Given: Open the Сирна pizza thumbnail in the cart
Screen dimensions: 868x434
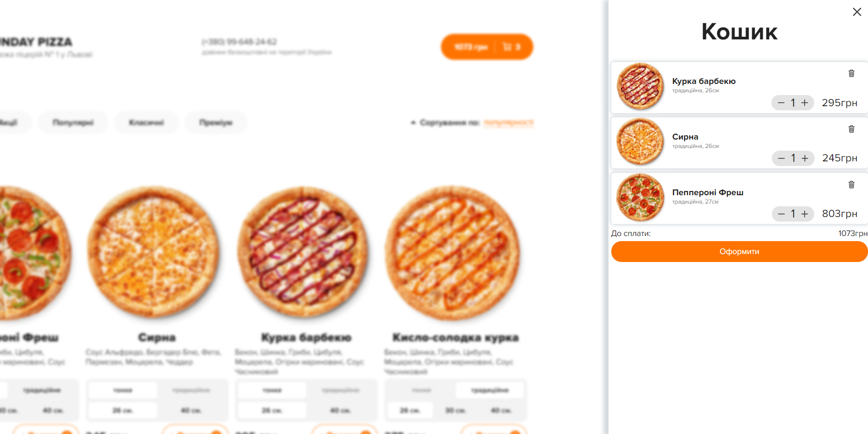Looking at the screenshot, I should tap(640, 142).
